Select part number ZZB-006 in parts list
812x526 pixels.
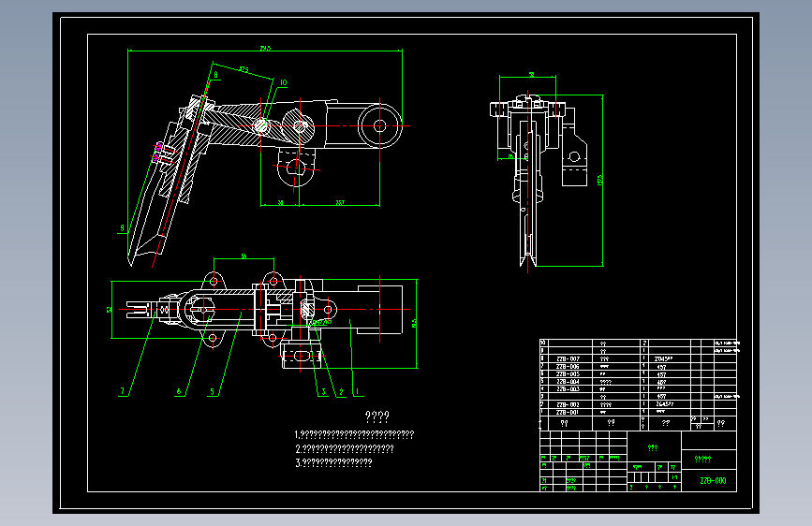pyautogui.click(x=568, y=366)
